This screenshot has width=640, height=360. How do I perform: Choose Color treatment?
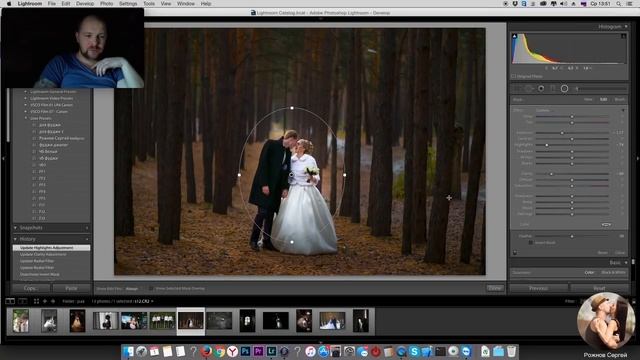click(589, 273)
